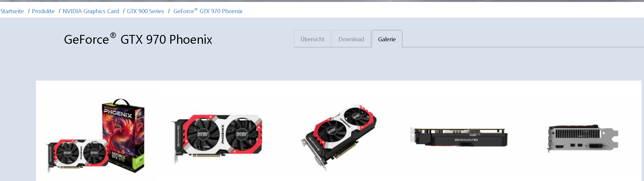Click left fan of front-view card image

203,135
